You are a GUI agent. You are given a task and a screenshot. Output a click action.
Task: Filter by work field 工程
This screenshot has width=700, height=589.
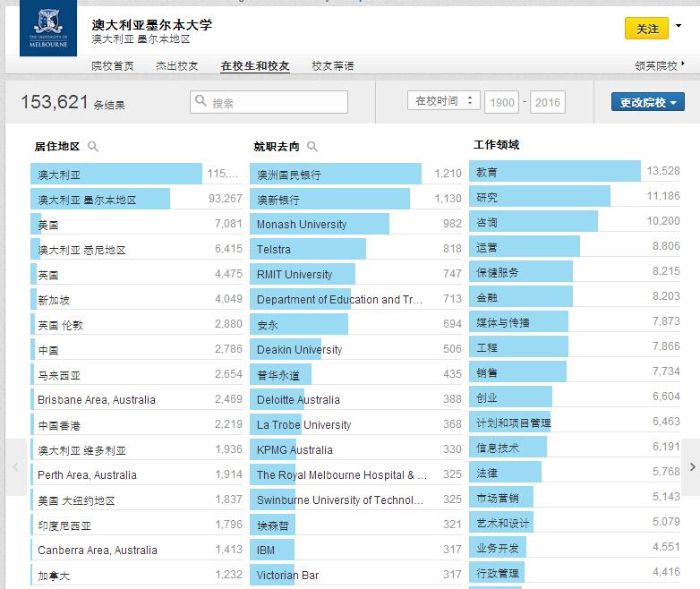click(x=575, y=346)
